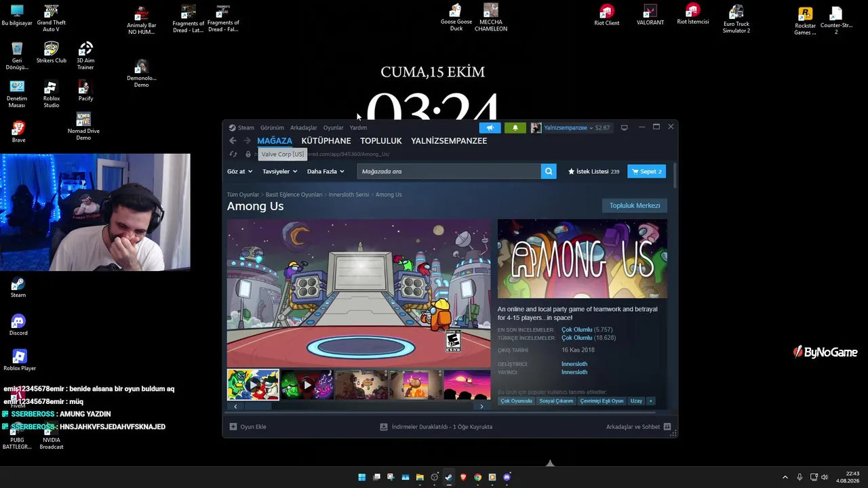
Task: Open Topluluk Merkezi community hub
Action: pos(635,205)
